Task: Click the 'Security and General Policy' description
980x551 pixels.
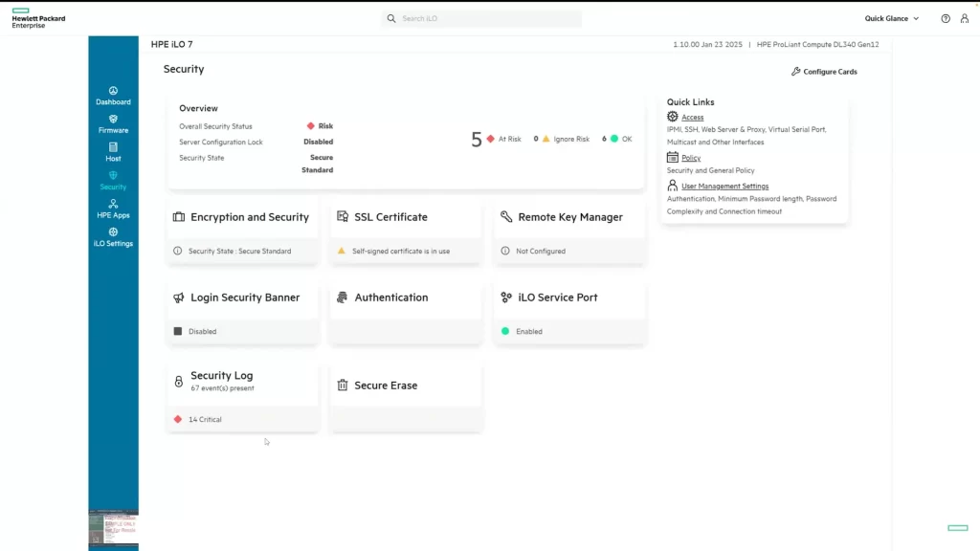Action: [711, 170]
